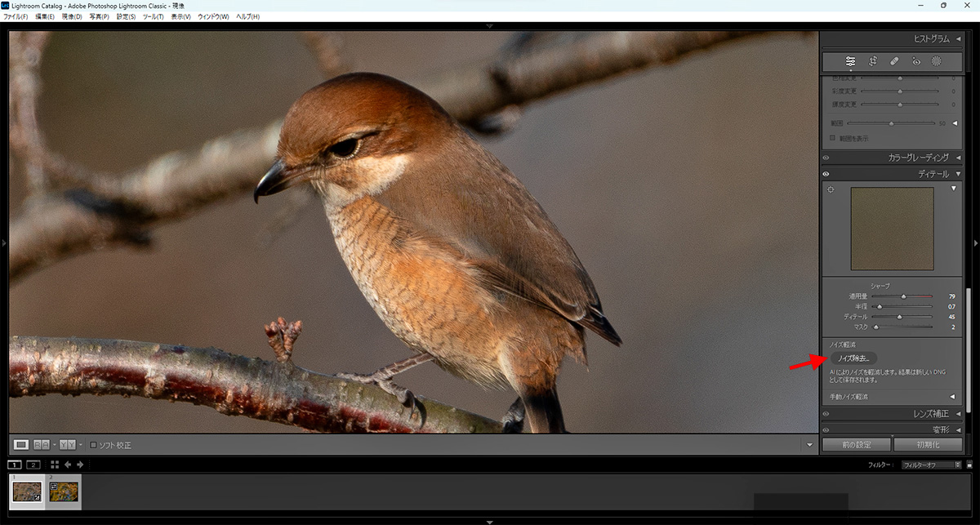Click the 初期化 reset button
The width and height of the screenshot is (980, 525).
[x=927, y=445]
